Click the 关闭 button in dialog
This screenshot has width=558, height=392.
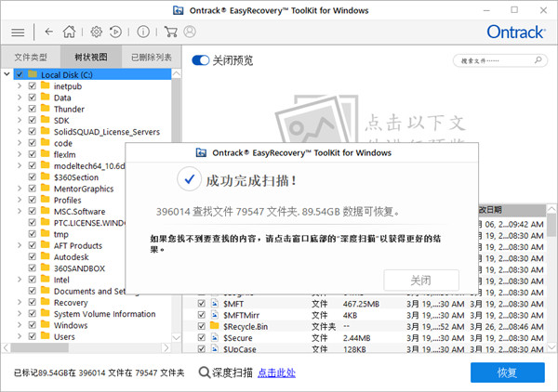421,280
